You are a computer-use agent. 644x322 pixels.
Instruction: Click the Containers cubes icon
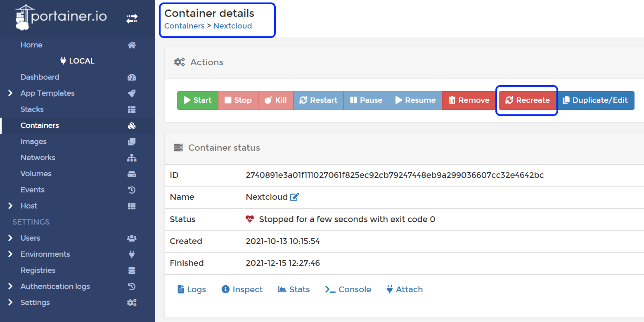click(x=132, y=125)
